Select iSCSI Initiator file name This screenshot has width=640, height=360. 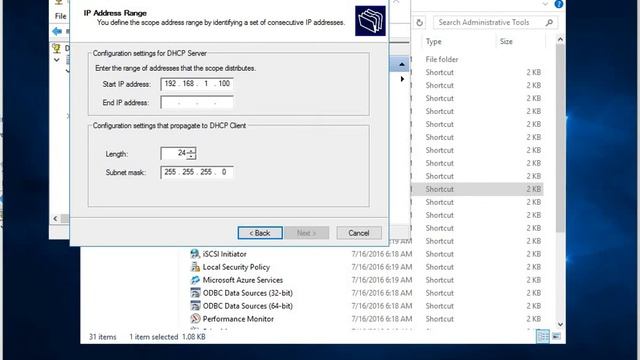[224, 254]
